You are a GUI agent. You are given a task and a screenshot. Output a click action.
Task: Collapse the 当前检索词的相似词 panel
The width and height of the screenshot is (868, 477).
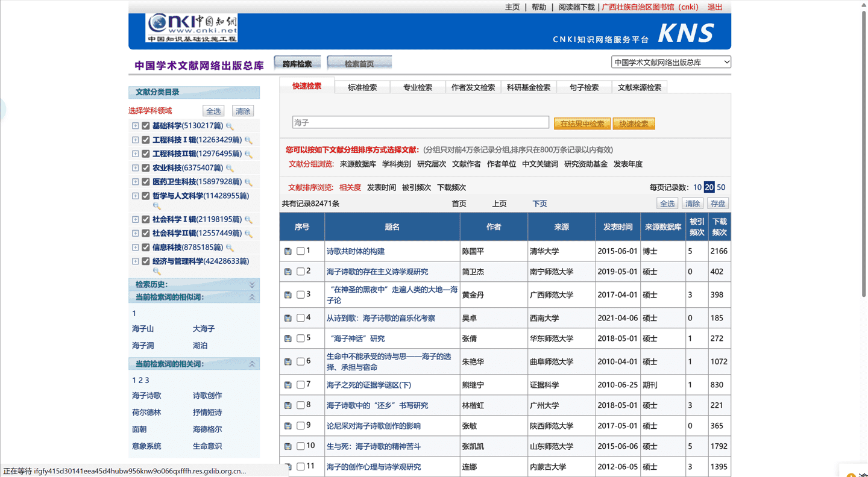point(252,297)
